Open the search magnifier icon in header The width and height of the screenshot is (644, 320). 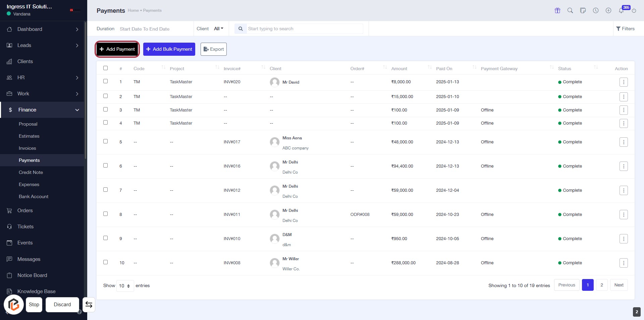[x=570, y=10]
